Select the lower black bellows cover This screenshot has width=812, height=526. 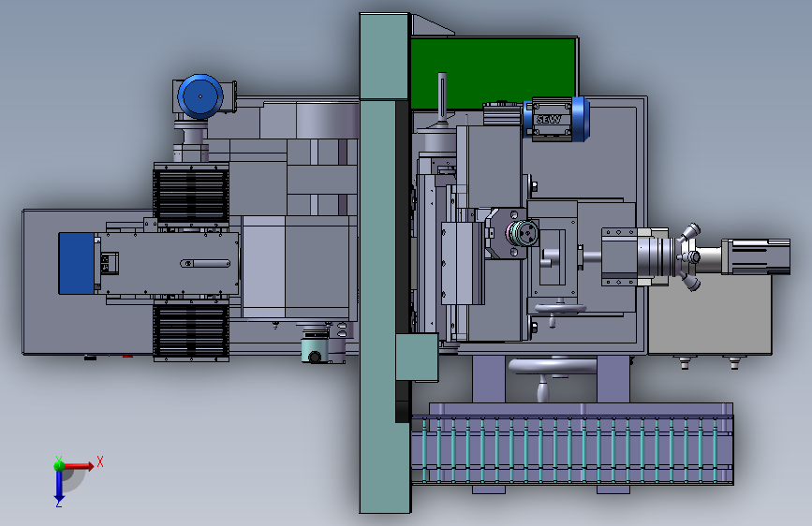tap(191, 329)
